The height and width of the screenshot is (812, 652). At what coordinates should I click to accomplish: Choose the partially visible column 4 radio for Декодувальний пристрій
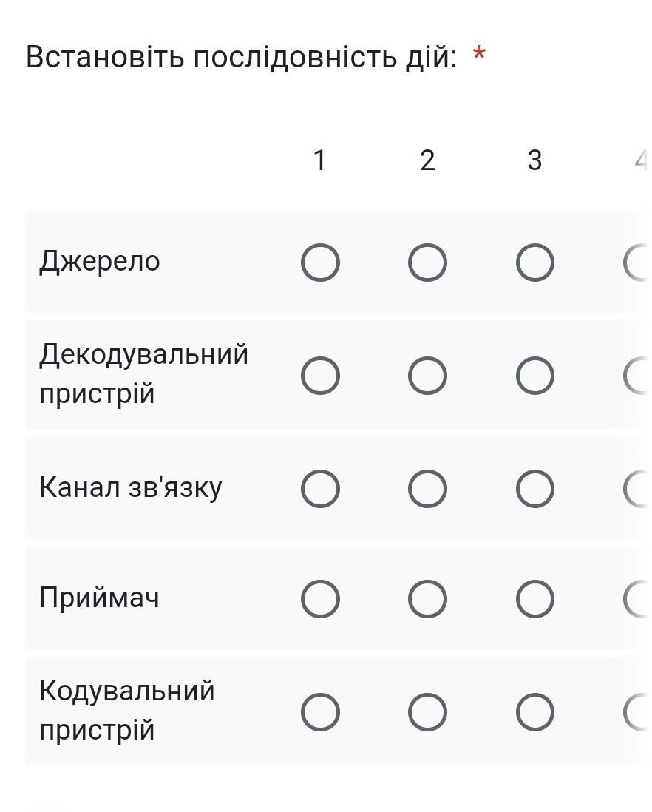pyautogui.click(x=639, y=376)
